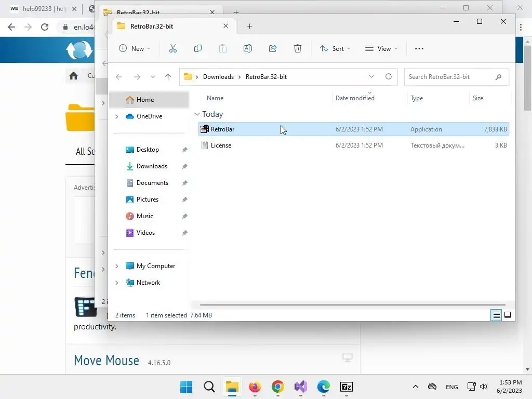Open Google Chrome from the taskbar
Viewport: 532px width, 399px height.
[278, 387]
